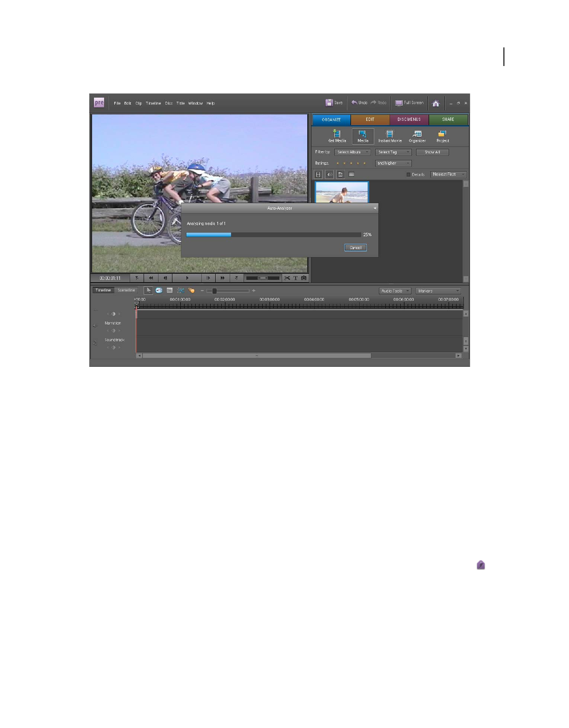This screenshot has width=569, height=728.
Task: Switch to the ORGANIZE tab
Action: click(x=331, y=119)
